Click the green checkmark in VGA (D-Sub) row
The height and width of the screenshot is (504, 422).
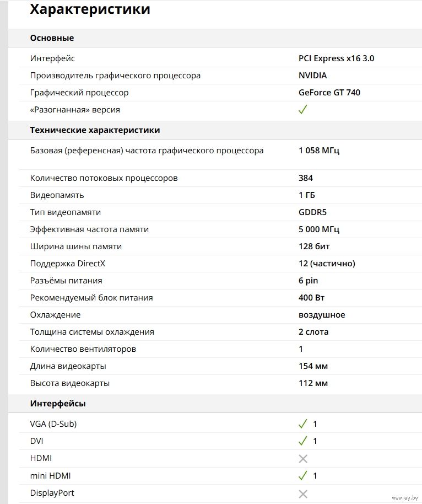coord(302,424)
